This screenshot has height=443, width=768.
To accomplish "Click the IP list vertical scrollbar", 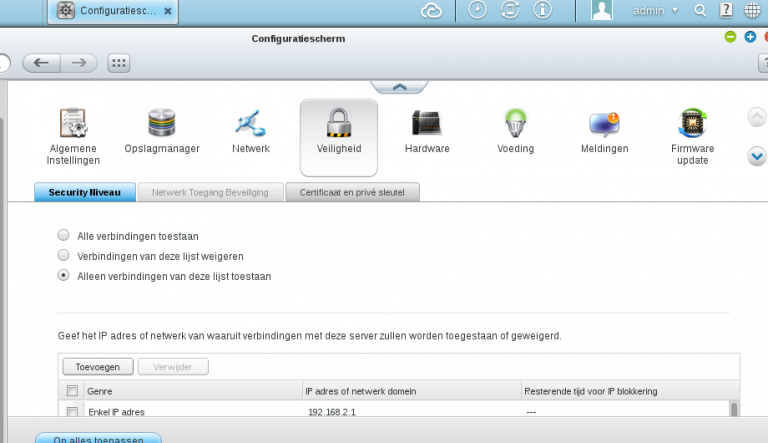I will (x=734, y=409).
